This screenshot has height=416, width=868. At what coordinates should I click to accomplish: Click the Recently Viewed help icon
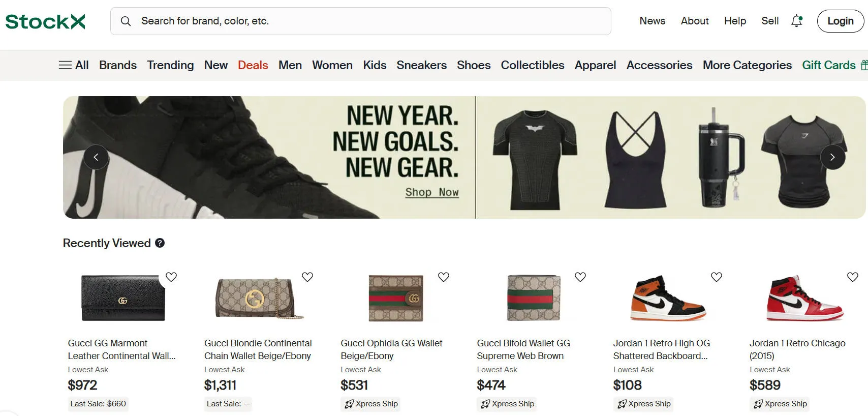coord(160,243)
